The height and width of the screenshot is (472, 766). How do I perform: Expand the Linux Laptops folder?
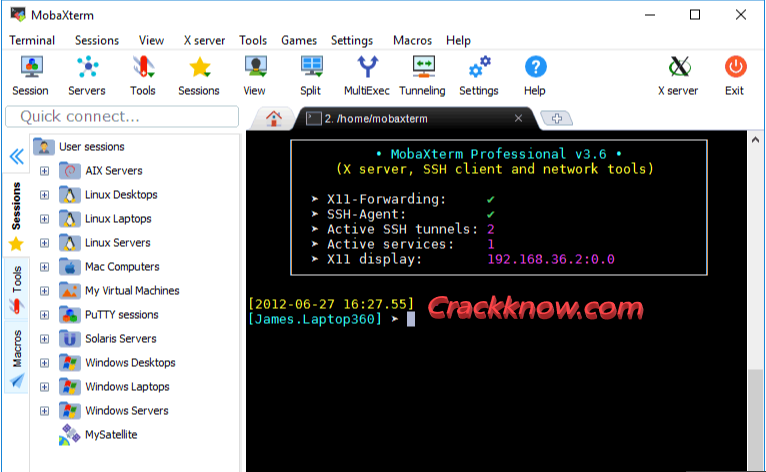44,219
